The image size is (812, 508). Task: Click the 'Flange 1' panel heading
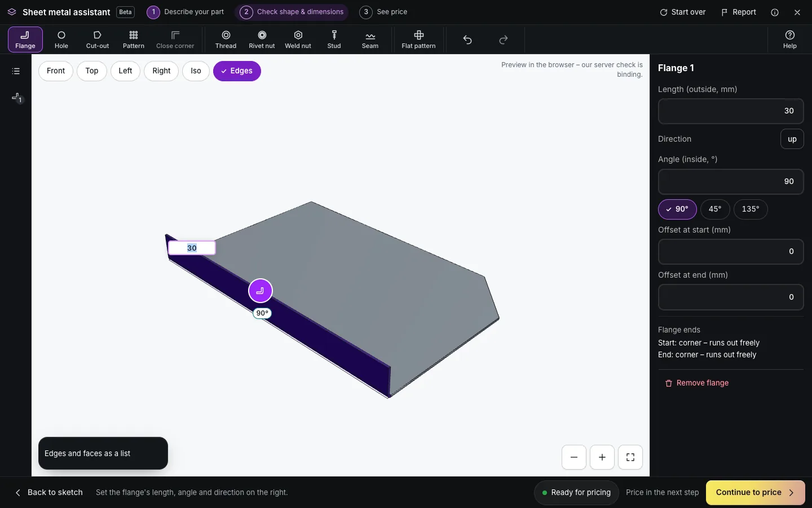pos(676,68)
